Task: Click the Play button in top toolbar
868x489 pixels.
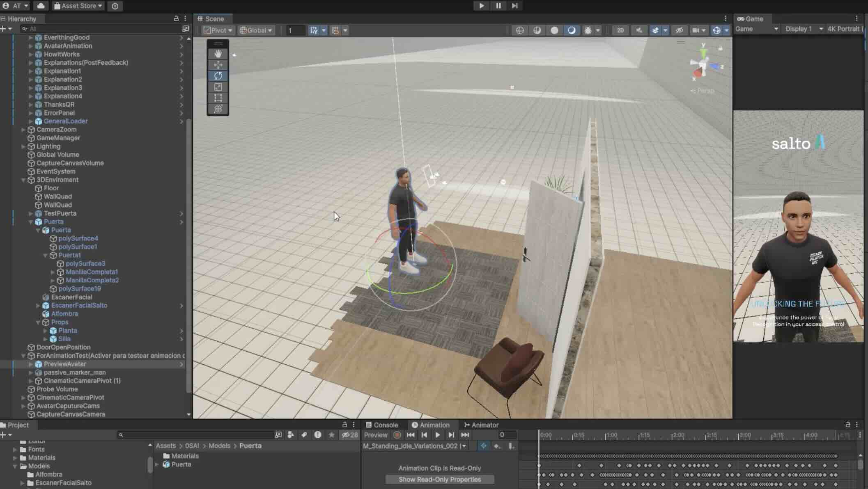Action: click(x=481, y=6)
